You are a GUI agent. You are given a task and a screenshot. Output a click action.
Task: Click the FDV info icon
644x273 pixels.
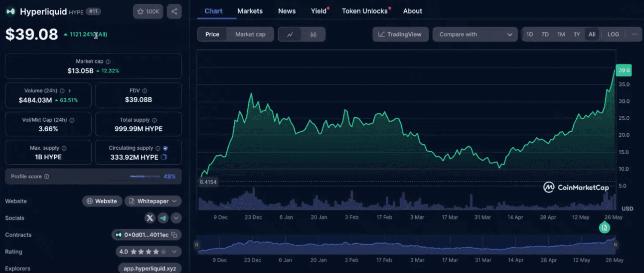pyautogui.click(x=145, y=91)
